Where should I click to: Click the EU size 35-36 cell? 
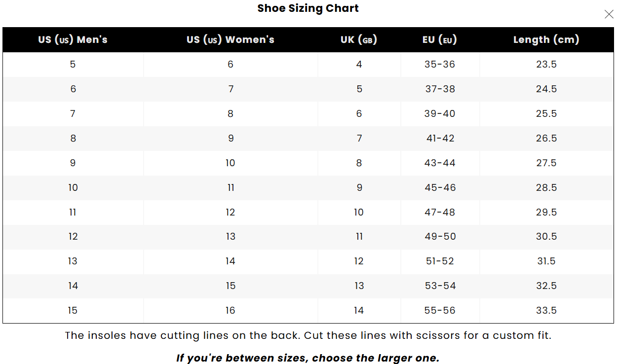click(x=440, y=64)
